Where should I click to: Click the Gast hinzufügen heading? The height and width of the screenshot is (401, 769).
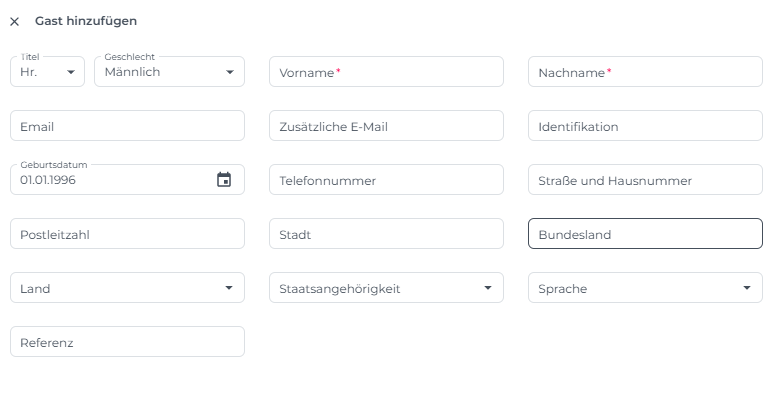(86, 21)
